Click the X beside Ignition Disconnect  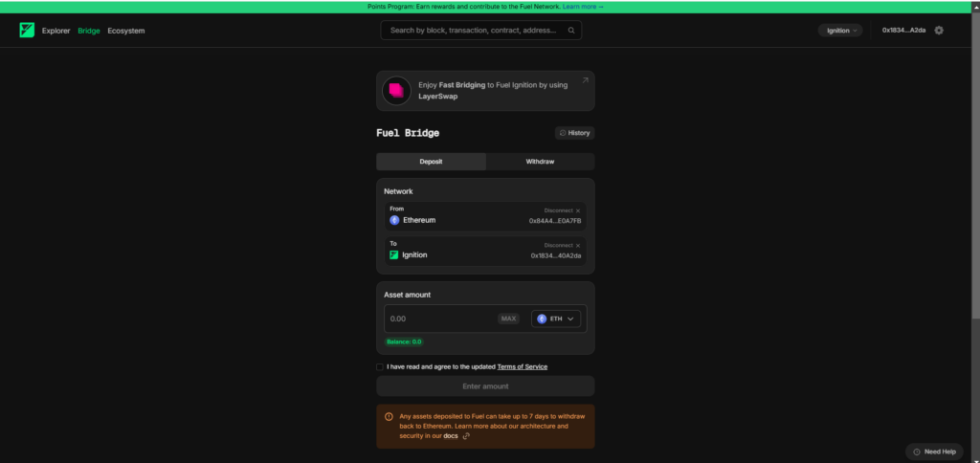tap(578, 245)
